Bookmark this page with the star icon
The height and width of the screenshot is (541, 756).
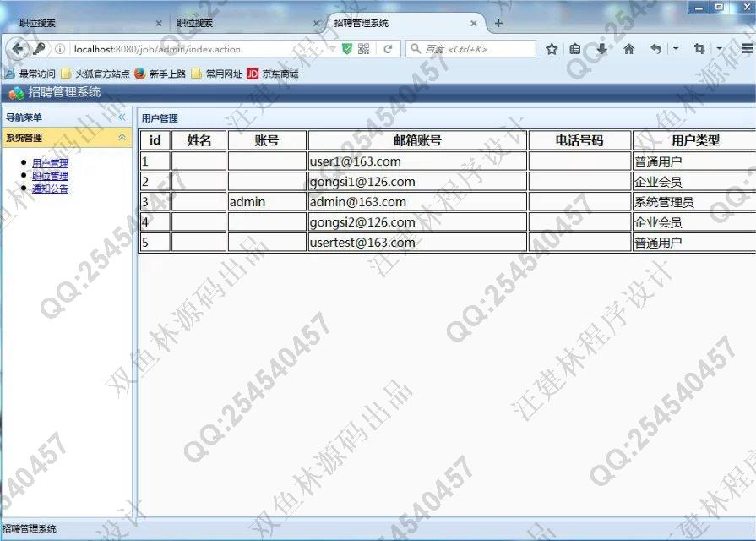552,49
